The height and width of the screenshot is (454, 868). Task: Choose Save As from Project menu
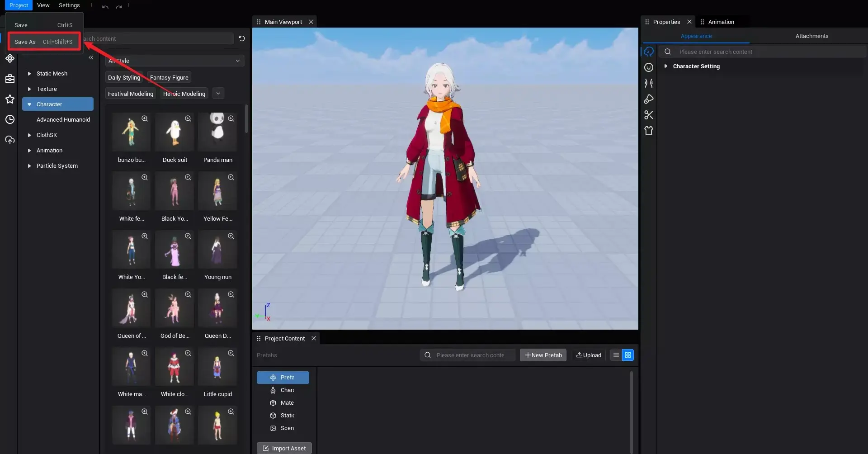point(43,42)
